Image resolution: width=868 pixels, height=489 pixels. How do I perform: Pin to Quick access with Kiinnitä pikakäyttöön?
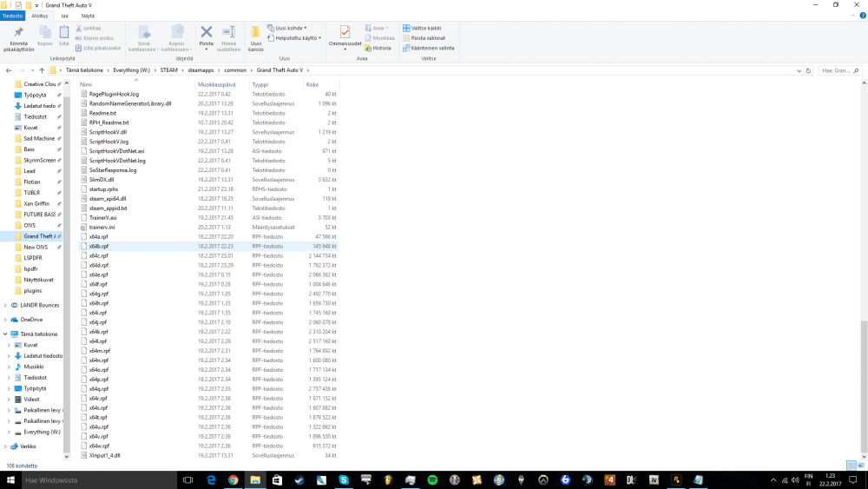tap(18, 38)
